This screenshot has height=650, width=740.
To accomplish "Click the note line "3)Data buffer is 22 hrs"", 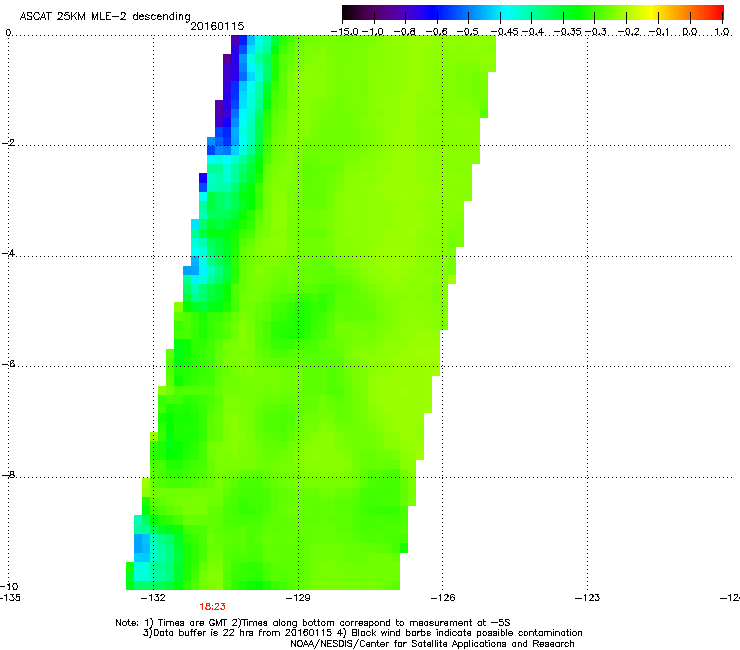I will pyautogui.click(x=362, y=633).
